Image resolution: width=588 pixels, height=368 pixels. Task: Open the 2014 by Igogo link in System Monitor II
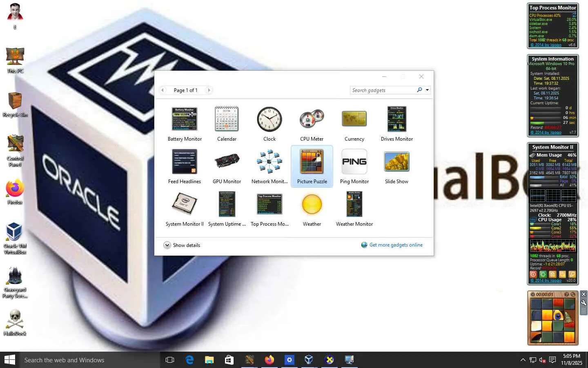click(x=546, y=280)
